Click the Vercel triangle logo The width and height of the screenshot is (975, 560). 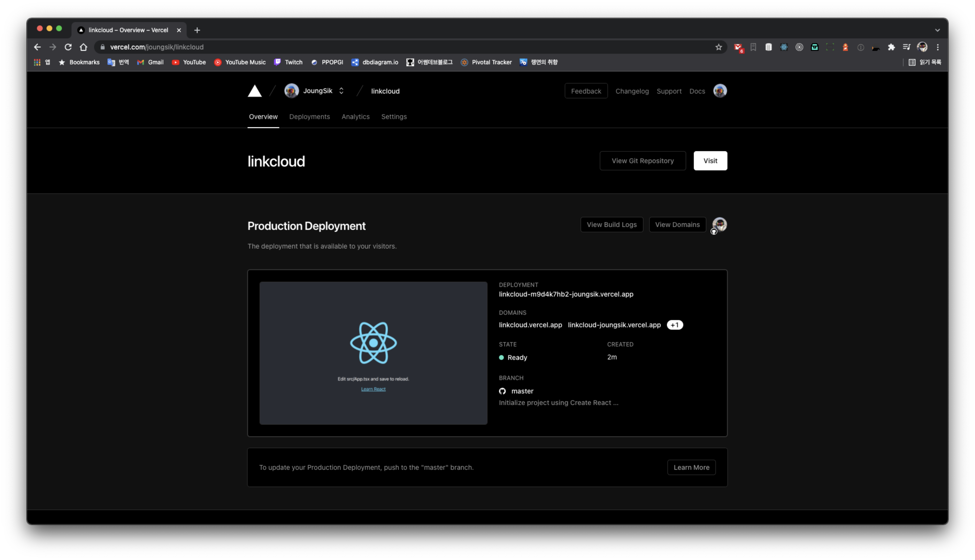(x=255, y=91)
